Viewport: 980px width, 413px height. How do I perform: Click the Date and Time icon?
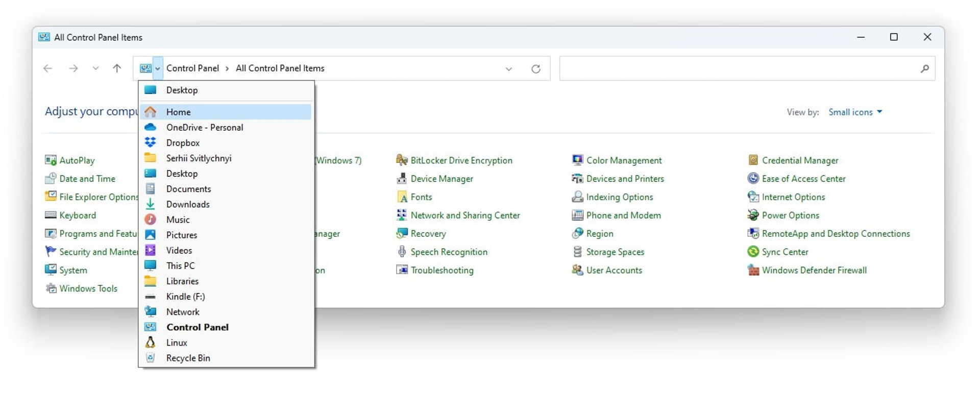point(51,179)
